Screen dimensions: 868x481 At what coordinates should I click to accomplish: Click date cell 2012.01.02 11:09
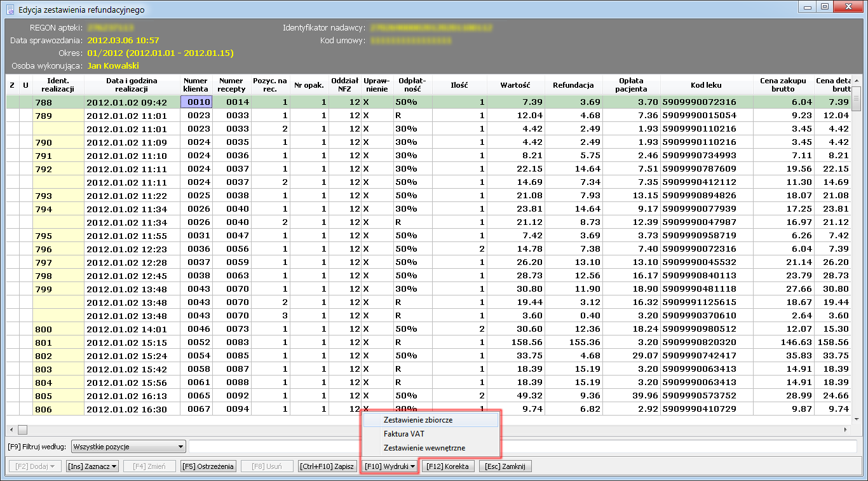(x=132, y=142)
